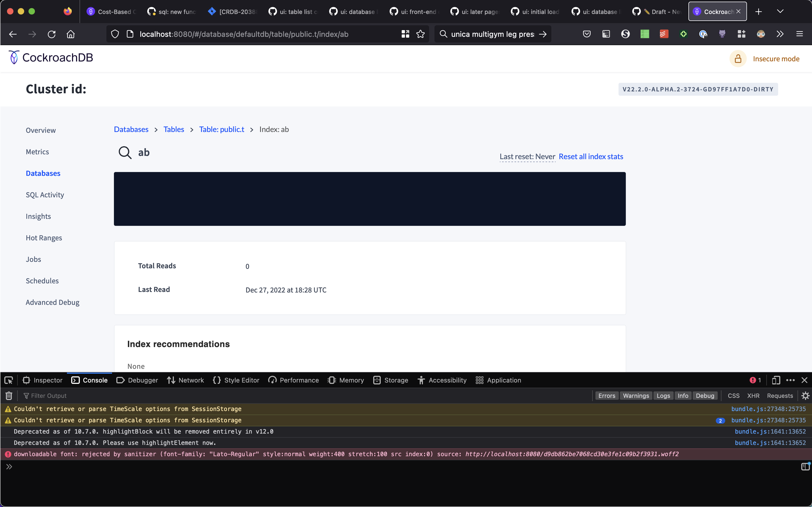Click the browser search box
This screenshot has width=812, height=507.
click(492, 34)
